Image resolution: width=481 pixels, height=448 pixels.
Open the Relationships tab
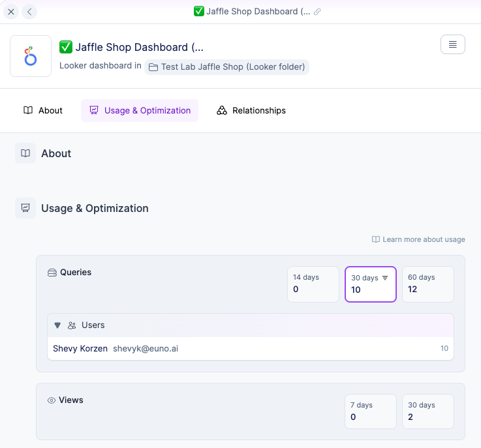[x=251, y=110]
